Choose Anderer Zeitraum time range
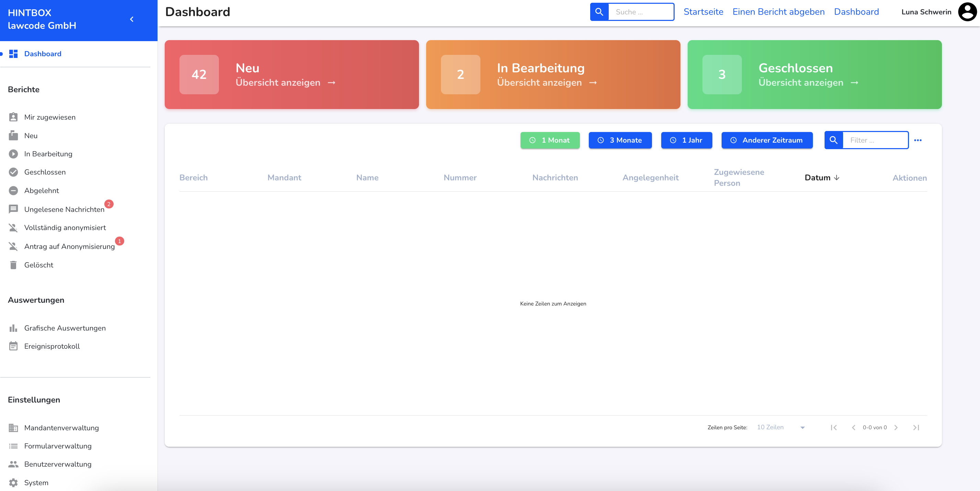This screenshot has width=980, height=491. click(767, 140)
